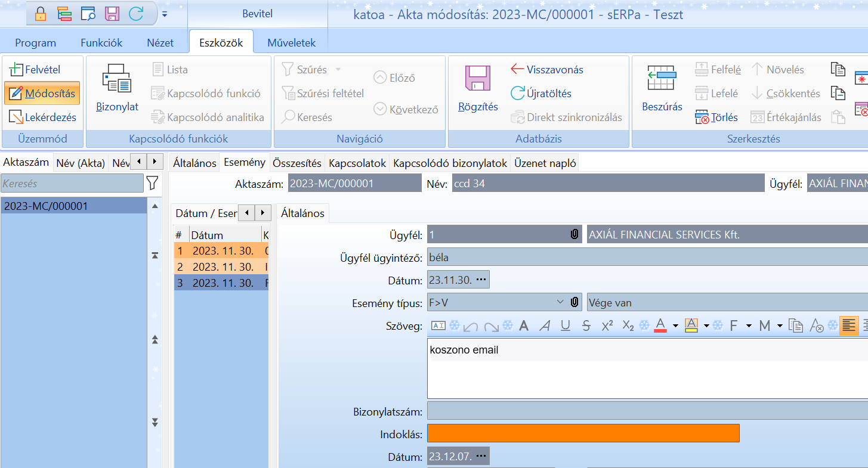Apply italic formatting in Szöveg toolbar
The width and height of the screenshot is (868, 468).
point(545,326)
